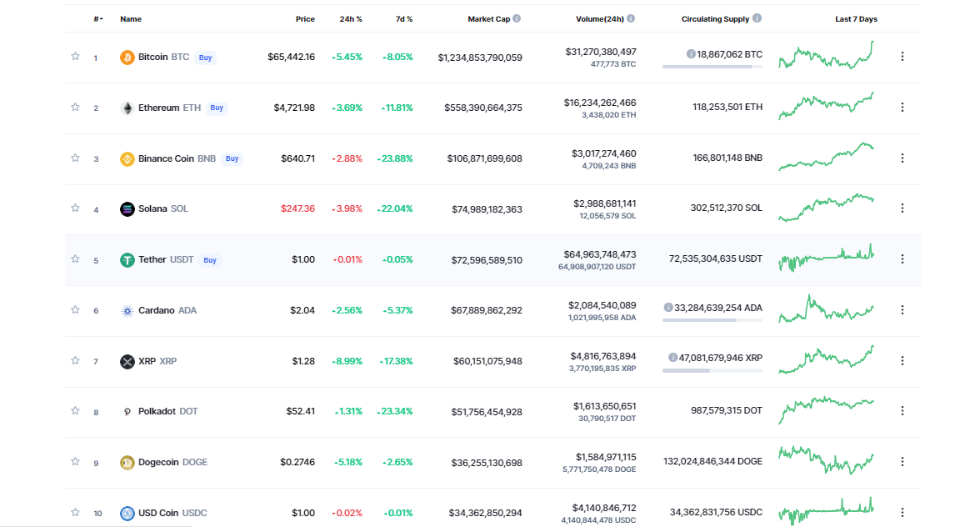Click the Cardano circulating supply progress bar
The image size is (980, 527).
[712, 320]
